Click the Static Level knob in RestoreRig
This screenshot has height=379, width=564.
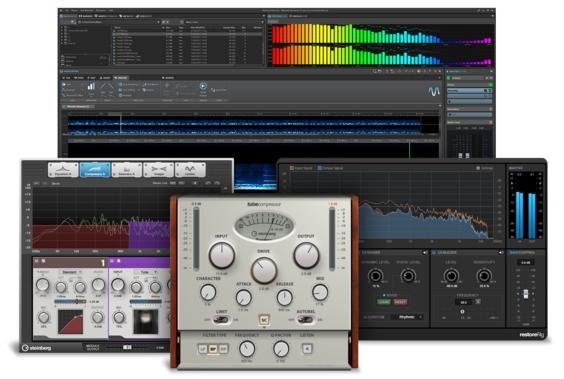(408, 276)
